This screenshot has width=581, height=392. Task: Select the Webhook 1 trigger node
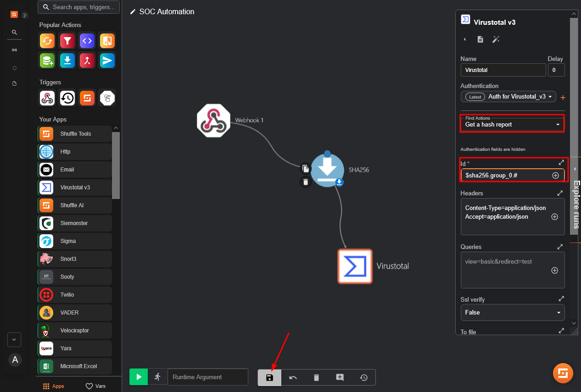[213, 121]
